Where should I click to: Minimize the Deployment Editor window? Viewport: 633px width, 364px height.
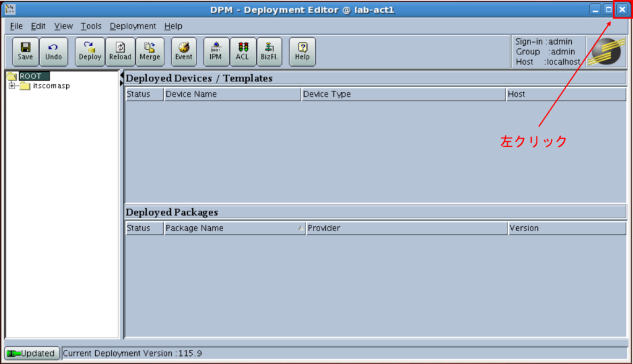coord(595,10)
